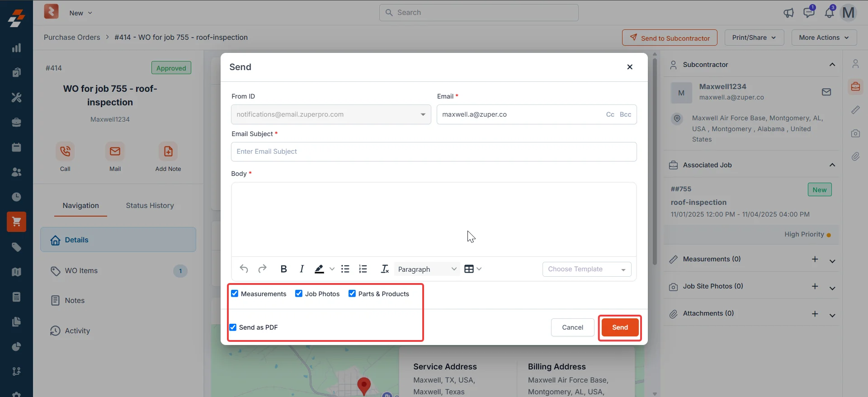Click the ruler pencil icon in right rail
The height and width of the screenshot is (397, 868).
tap(855, 110)
